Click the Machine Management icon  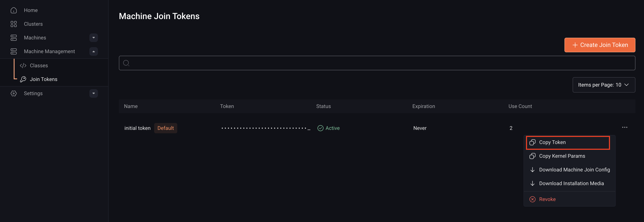pos(13,51)
